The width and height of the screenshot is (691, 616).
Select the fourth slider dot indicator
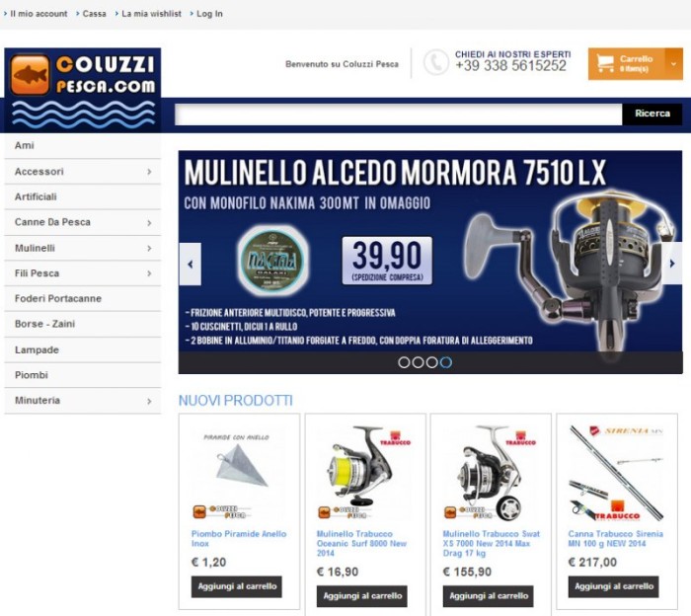[x=446, y=362]
